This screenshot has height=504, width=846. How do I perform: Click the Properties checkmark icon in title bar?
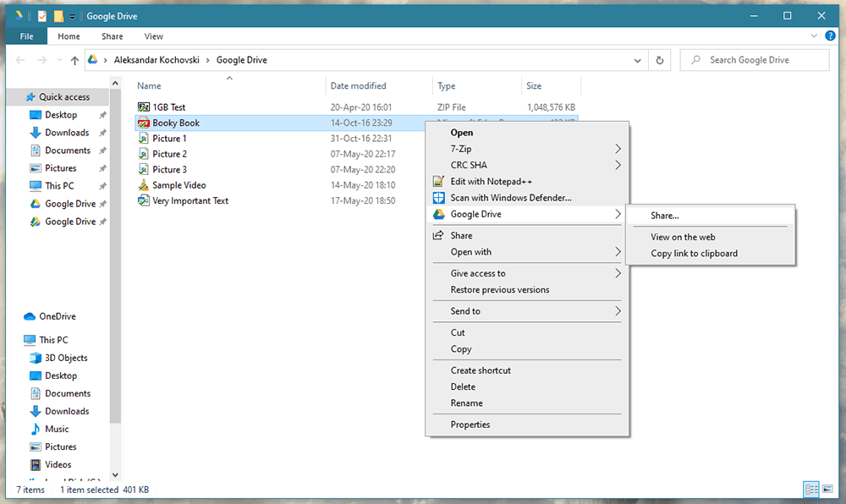point(42,16)
